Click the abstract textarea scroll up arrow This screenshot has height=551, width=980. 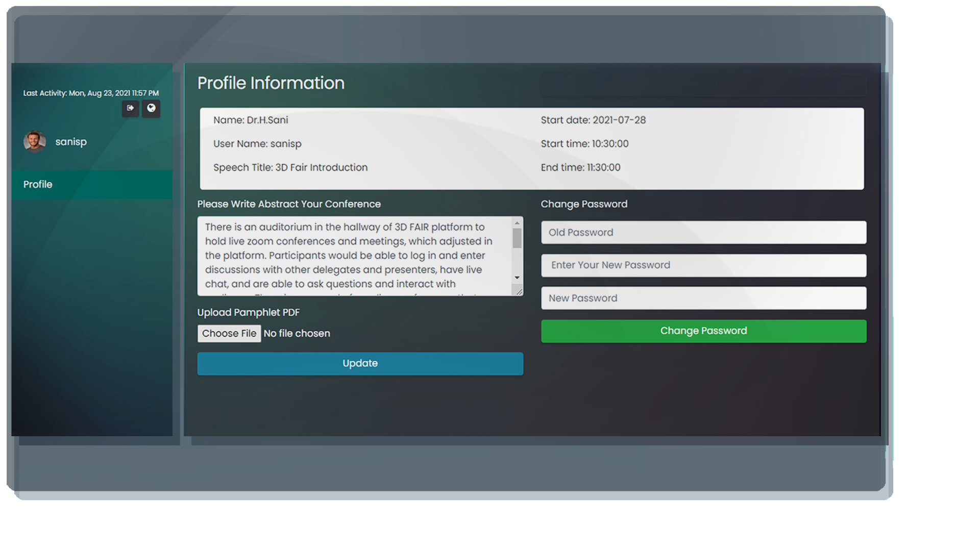[517, 223]
